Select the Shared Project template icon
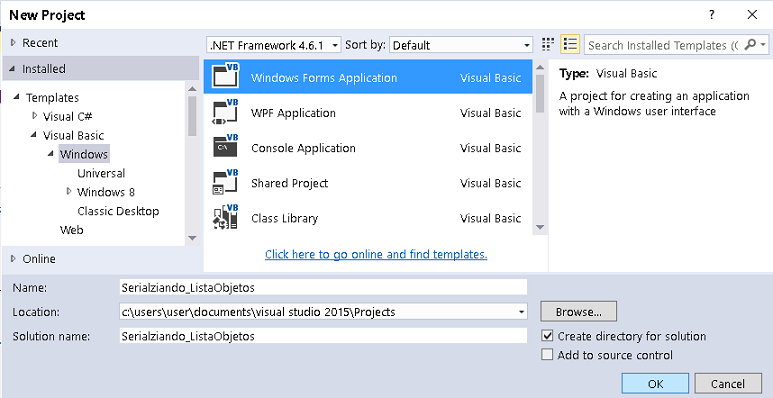773x398 pixels. point(225,182)
